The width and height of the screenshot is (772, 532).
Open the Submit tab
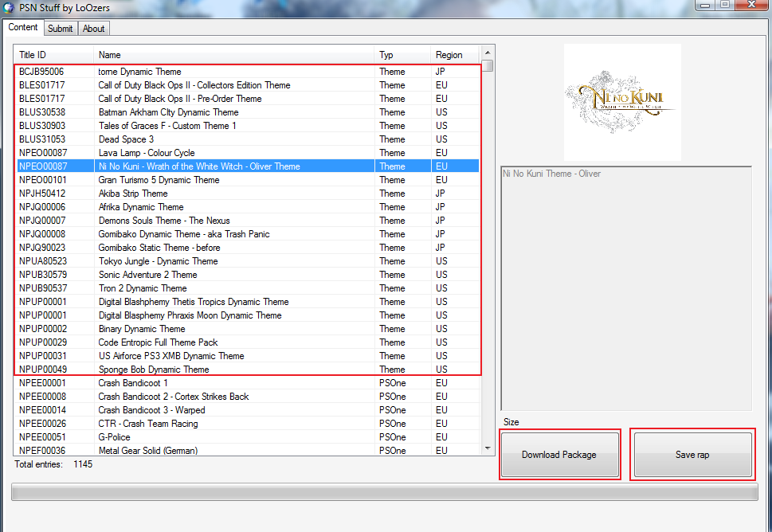[x=60, y=29]
